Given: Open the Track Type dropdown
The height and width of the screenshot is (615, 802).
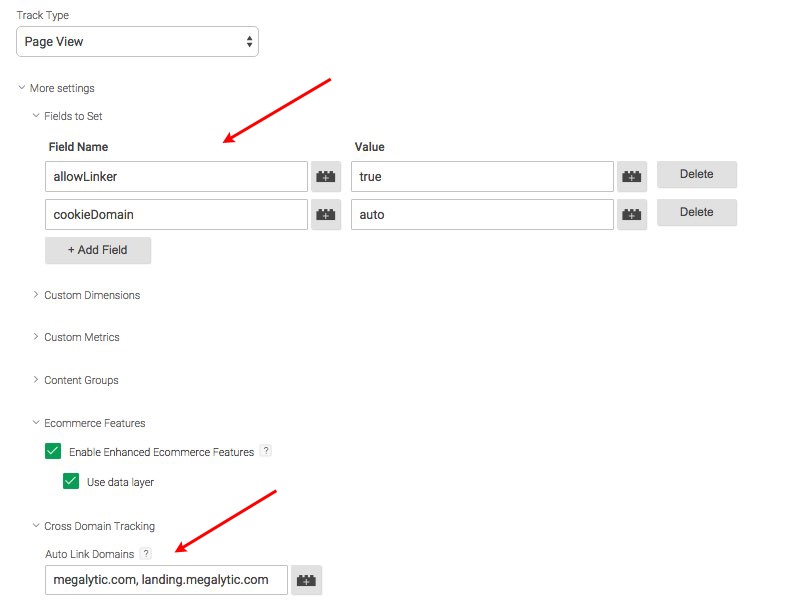Looking at the screenshot, I should tap(136, 41).
